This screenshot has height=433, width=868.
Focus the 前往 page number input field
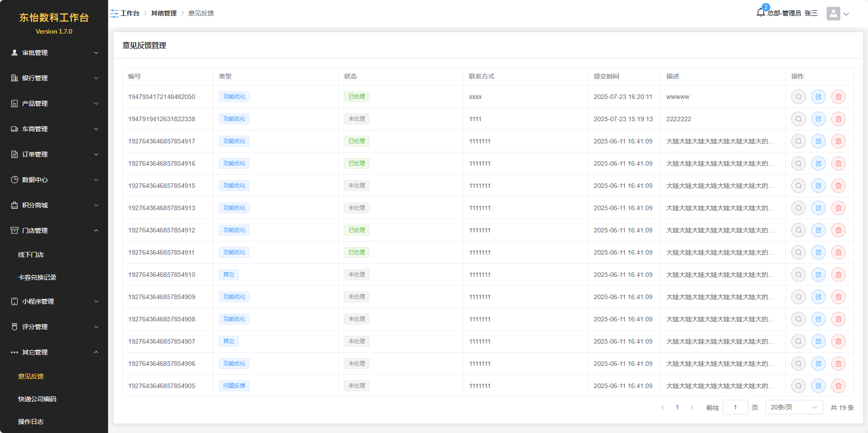pos(735,407)
